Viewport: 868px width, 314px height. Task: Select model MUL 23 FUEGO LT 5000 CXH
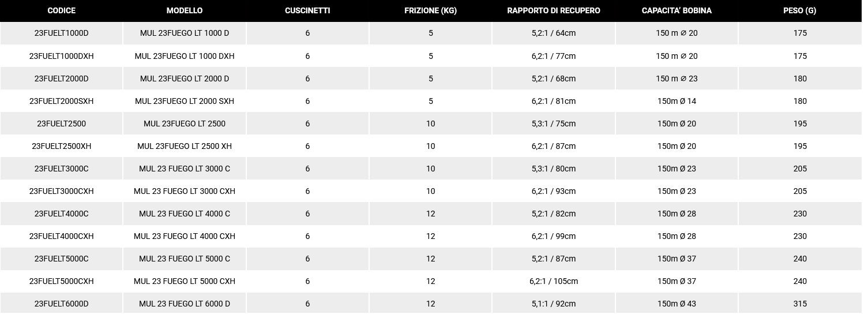tap(185, 281)
